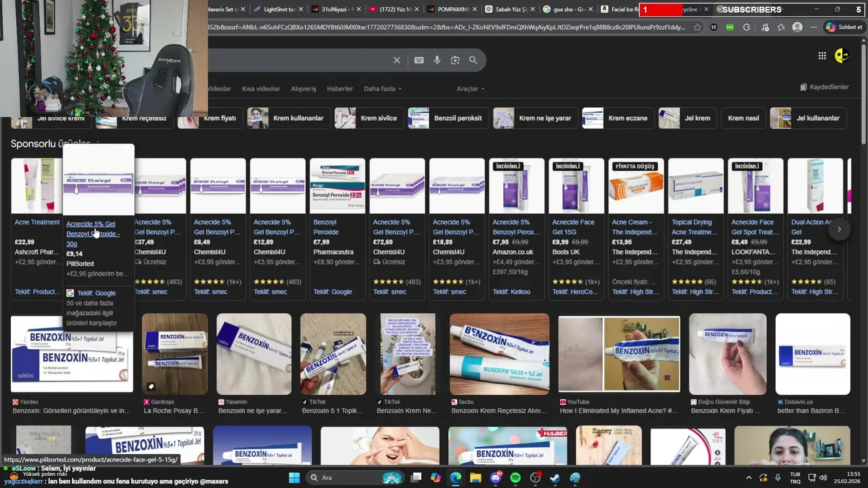Switch to the Haberler tab
868x488 pixels.
[340, 89]
